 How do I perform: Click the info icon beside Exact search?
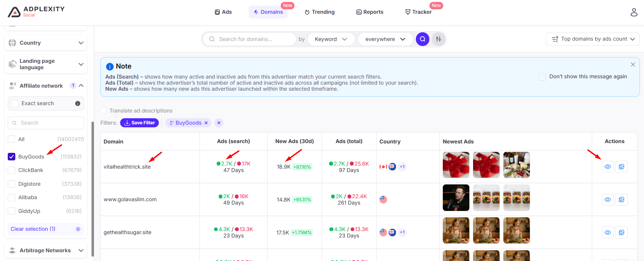tap(78, 103)
